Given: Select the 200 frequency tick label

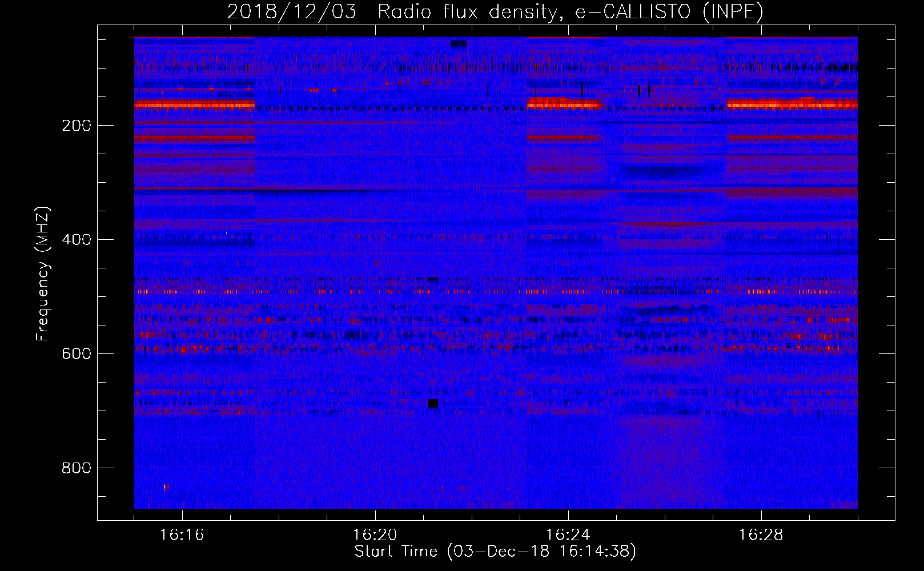Looking at the screenshot, I should coord(77,126).
